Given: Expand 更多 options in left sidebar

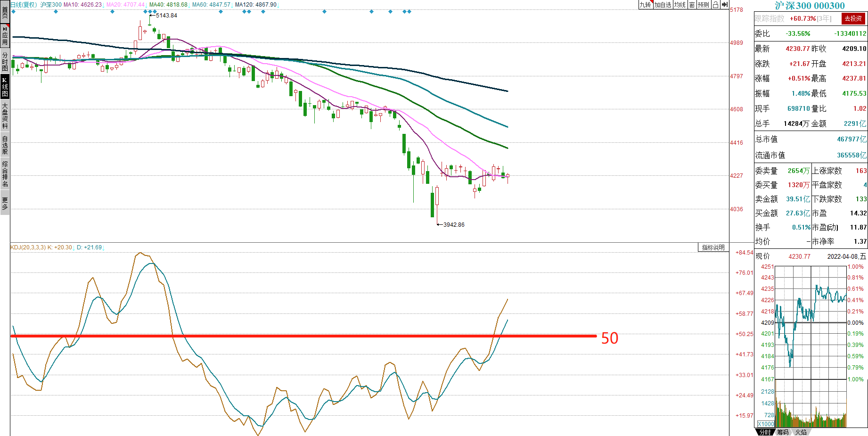Looking at the screenshot, I should coord(5,203).
